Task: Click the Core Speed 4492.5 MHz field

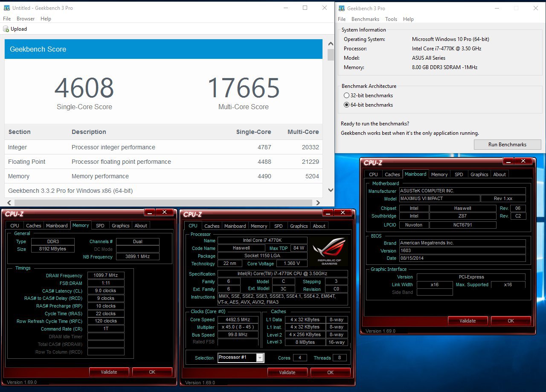Action: click(238, 319)
